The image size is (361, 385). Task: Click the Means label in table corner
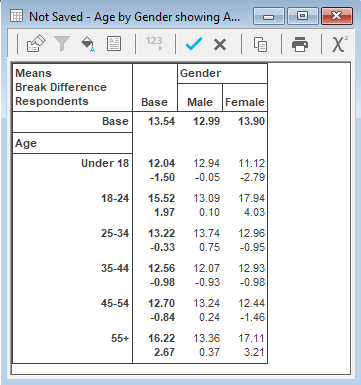point(33,73)
